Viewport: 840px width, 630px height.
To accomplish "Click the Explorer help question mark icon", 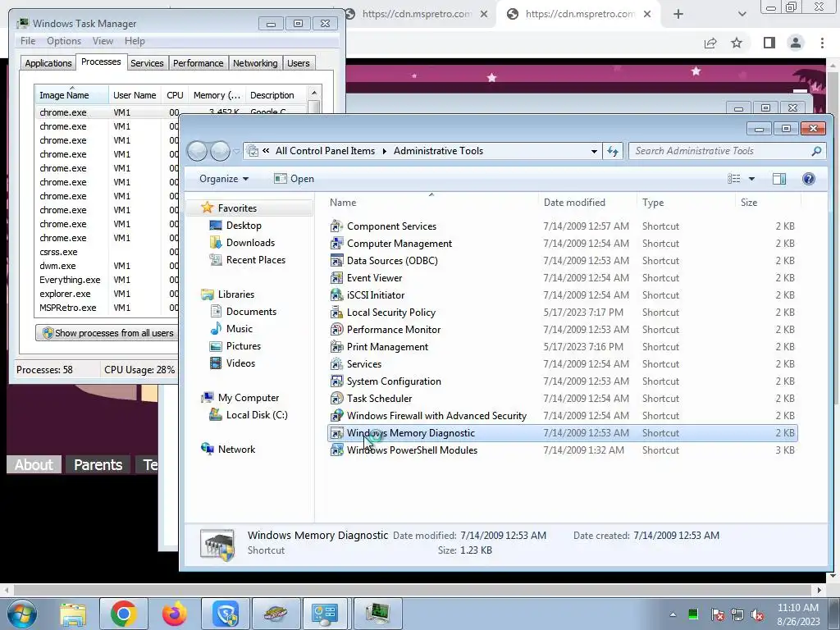I will point(808,178).
